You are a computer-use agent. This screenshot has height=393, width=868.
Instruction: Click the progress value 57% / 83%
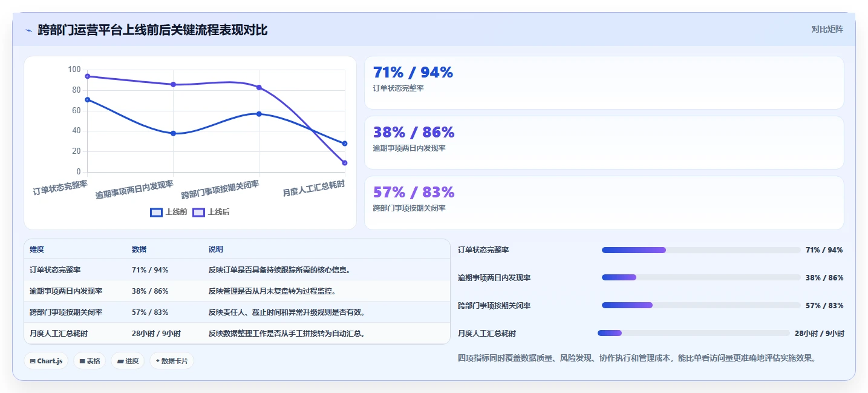click(824, 306)
